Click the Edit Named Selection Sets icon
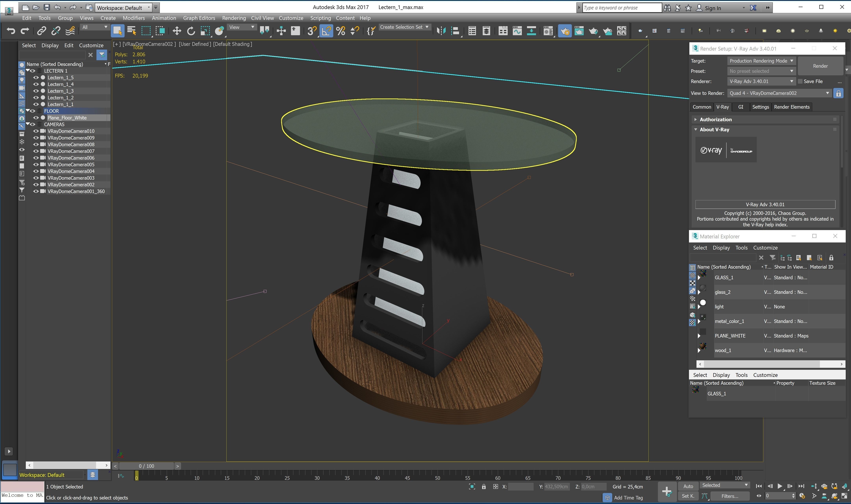 click(x=371, y=31)
